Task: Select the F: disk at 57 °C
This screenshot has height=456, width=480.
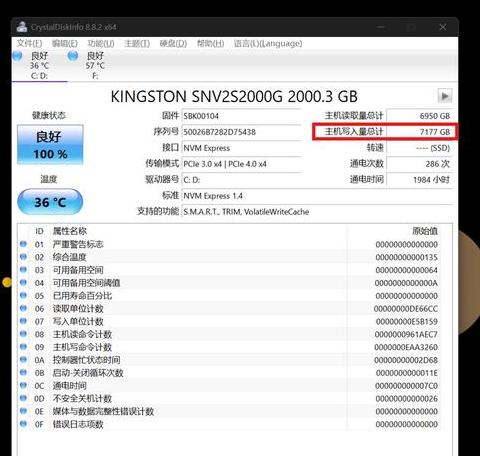Action: pos(95,65)
